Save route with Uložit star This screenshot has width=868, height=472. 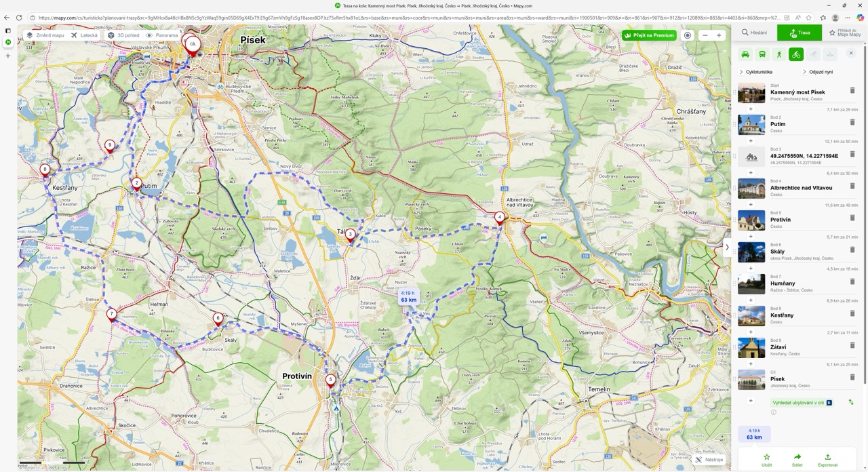click(767, 460)
